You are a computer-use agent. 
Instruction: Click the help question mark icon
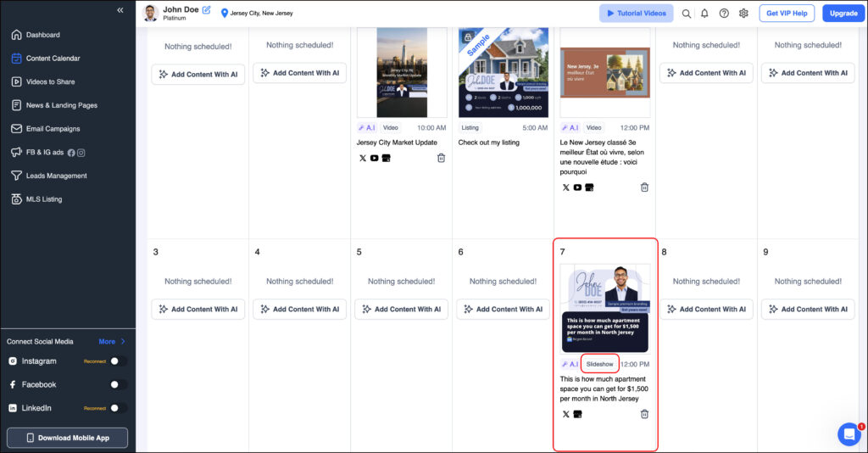[724, 14]
